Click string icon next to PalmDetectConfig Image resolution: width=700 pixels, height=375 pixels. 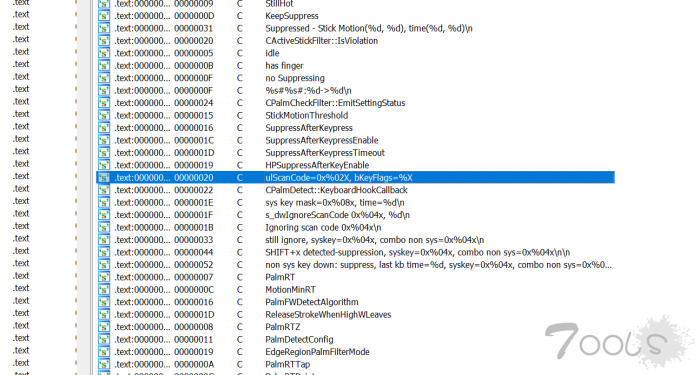click(x=104, y=339)
